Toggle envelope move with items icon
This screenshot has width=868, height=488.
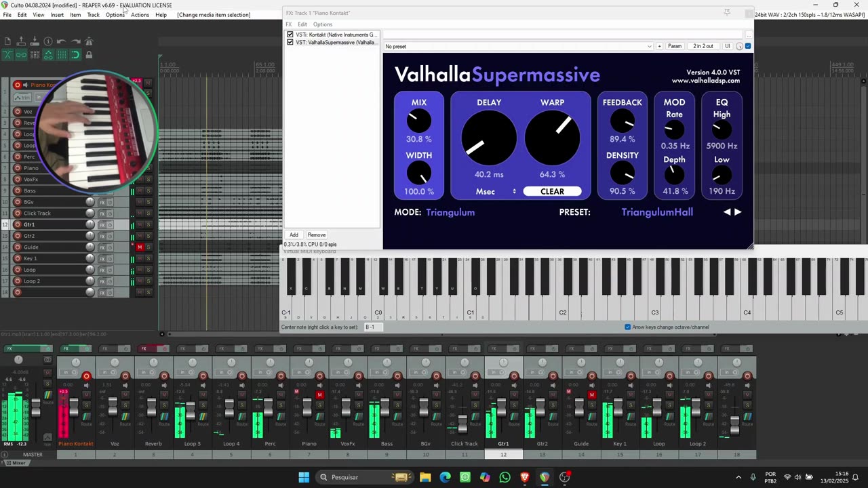(48, 54)
